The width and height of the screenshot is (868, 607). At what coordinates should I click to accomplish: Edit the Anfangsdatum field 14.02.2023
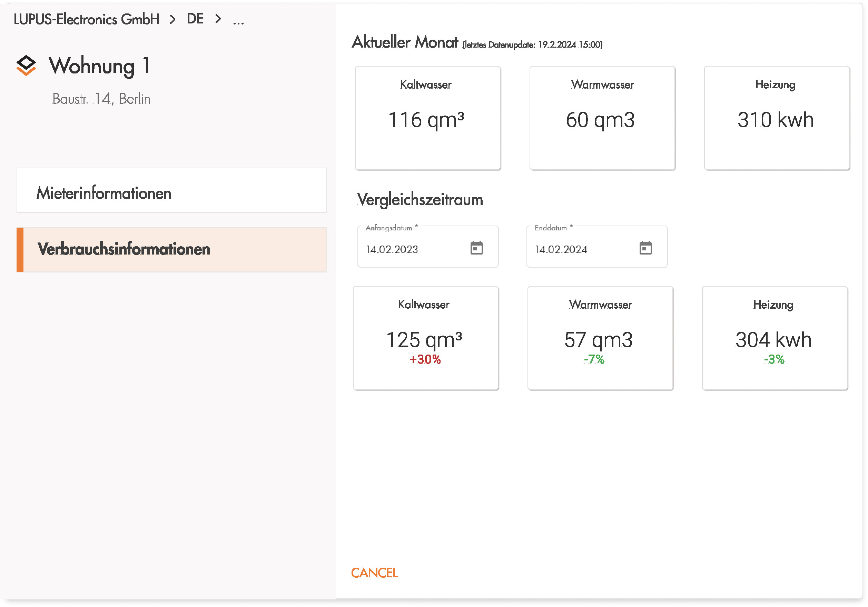point(428,247)
